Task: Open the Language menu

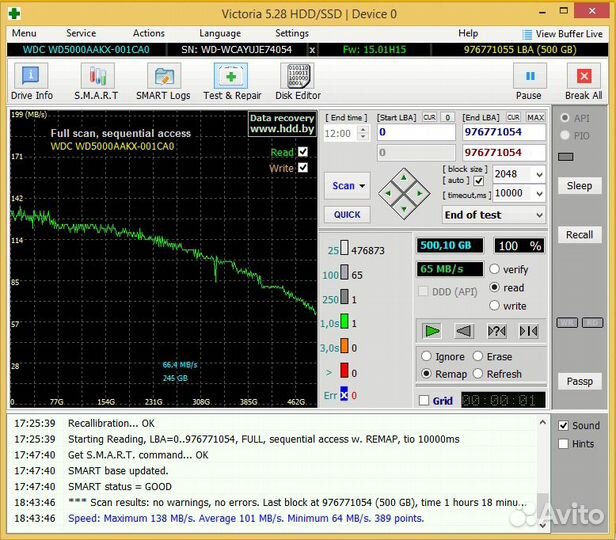Action: click(x=219, y=33)
